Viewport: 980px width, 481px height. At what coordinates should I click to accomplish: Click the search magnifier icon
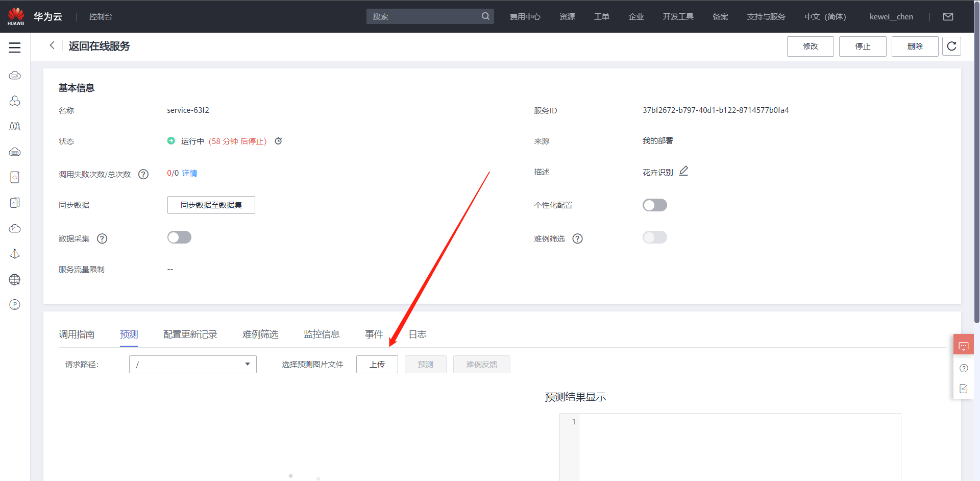485,16
